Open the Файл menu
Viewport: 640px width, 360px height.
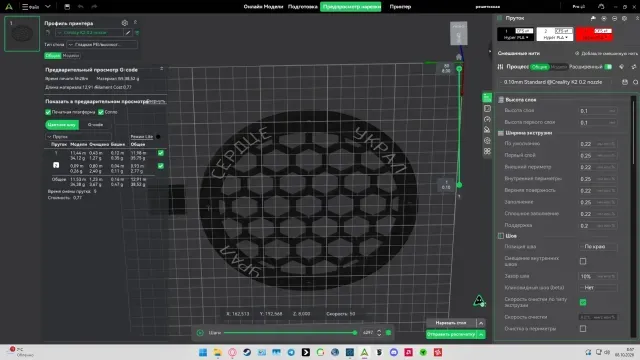click(32, 7)
